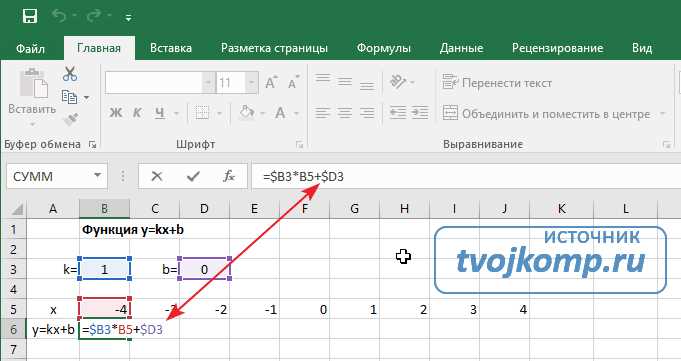This screenshot has width=681, height=361.
Task: Click the Orientation text angle icon
Action: tap(398, 81)
